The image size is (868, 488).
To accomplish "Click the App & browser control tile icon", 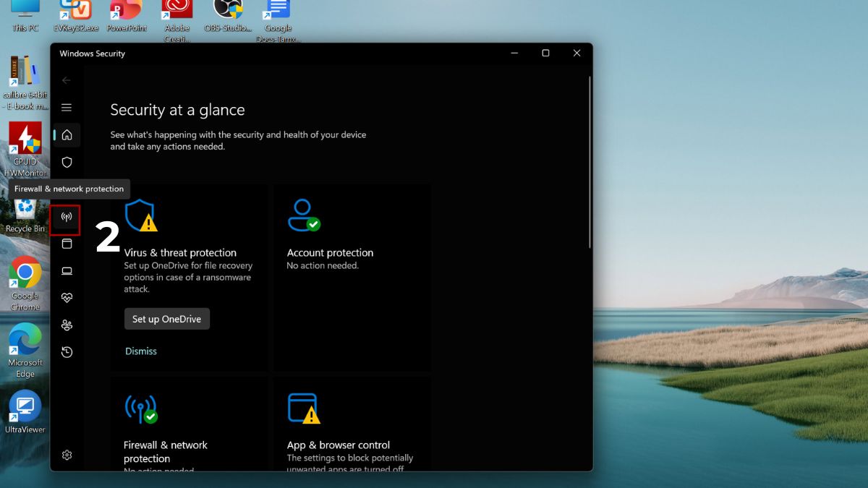I will [304, 408].
